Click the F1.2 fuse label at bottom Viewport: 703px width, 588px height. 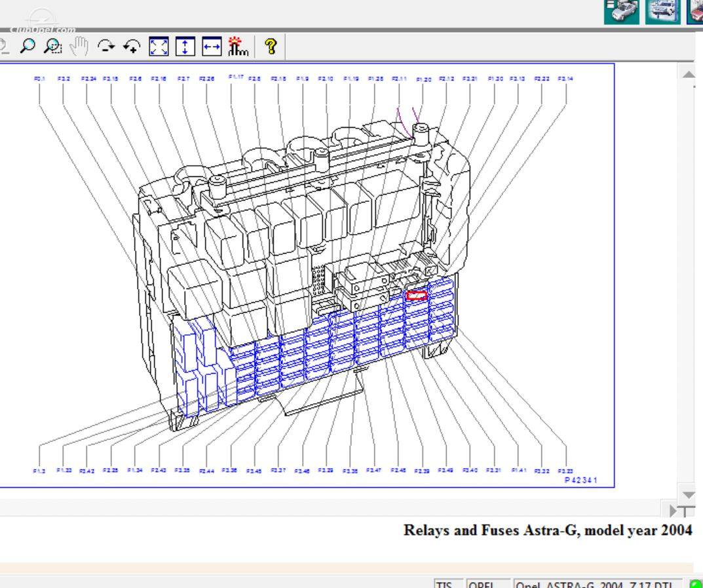39,471
